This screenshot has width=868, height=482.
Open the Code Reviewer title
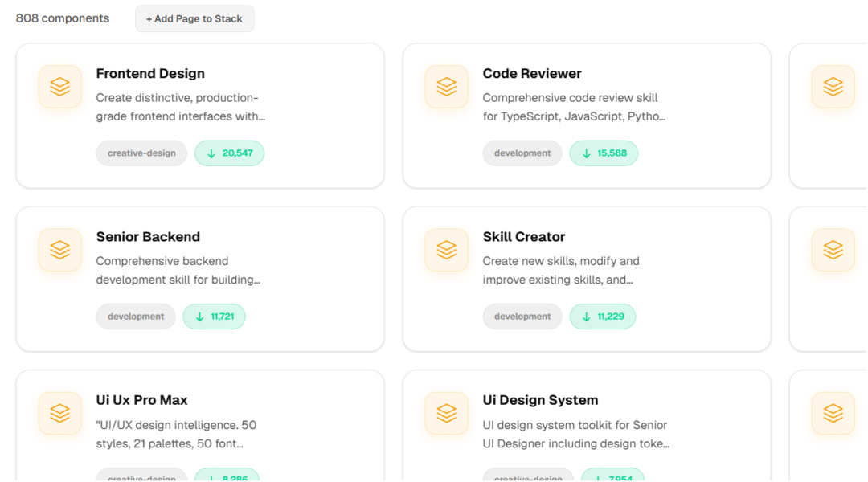532,74
